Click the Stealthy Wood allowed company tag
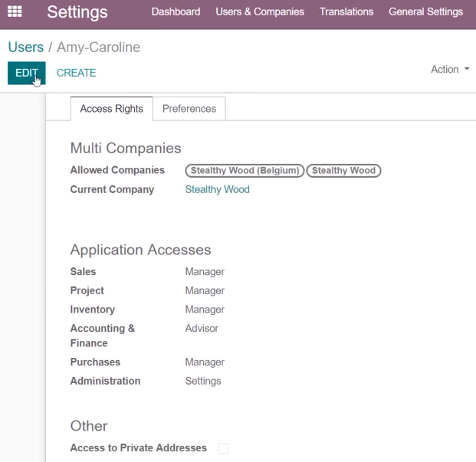Screen dimensions: 476x462 tap(343, 171)
